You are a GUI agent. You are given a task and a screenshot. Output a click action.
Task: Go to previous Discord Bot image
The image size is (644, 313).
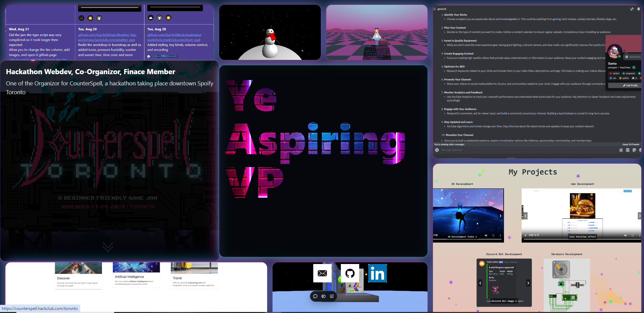pyautogui.click(x=480, y=283)
